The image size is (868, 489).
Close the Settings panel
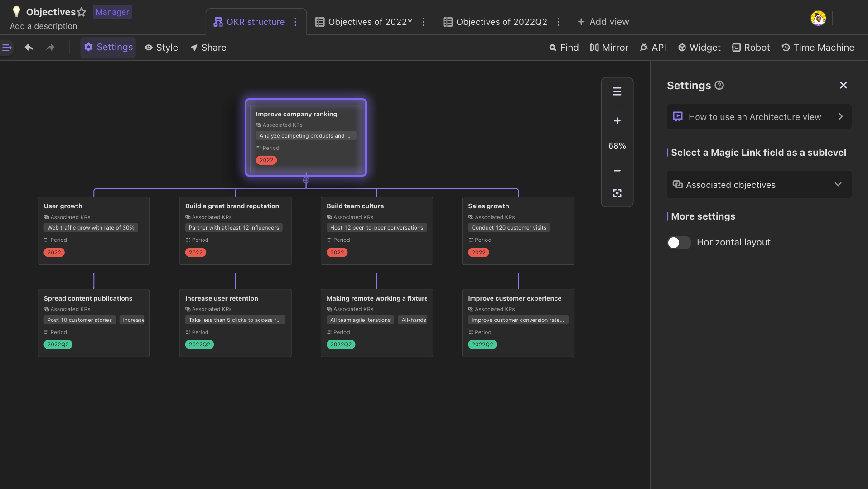(844, 85)
